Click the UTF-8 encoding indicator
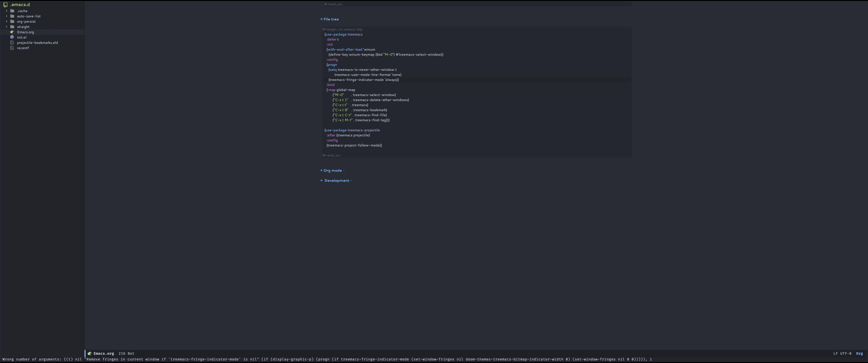Screen dimensions: 868x363 tap(846, 354)
